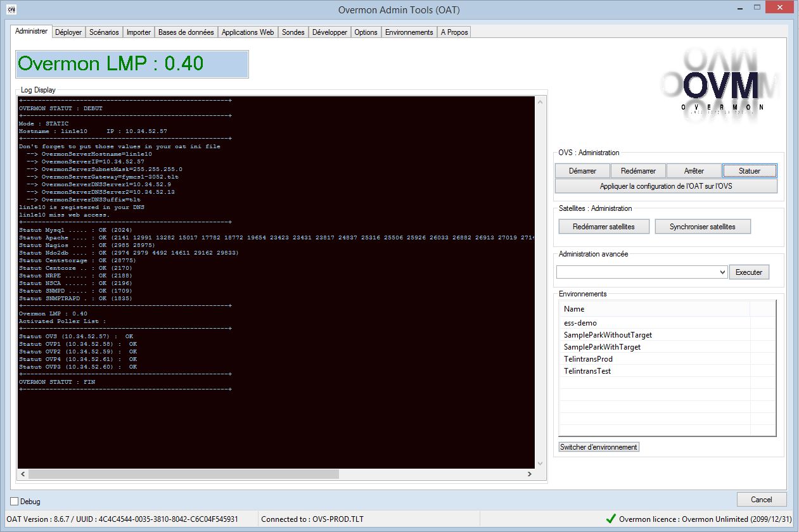Click 'Activated Poller List' log line
Screen dimensions: 799x532
(x=63, y=321)
